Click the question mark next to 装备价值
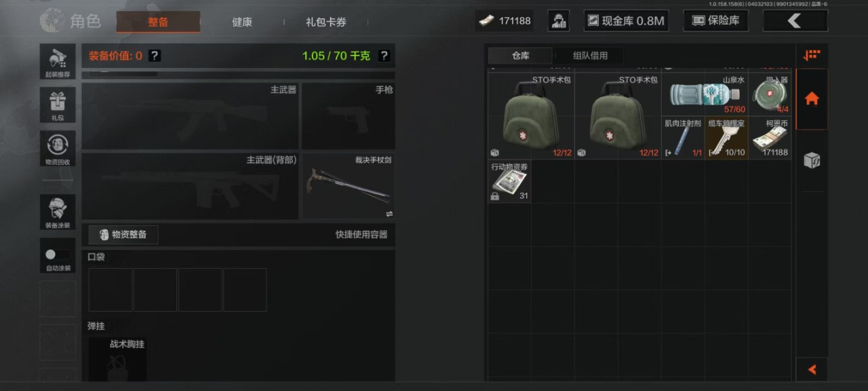868x391 pixels. 155,56
